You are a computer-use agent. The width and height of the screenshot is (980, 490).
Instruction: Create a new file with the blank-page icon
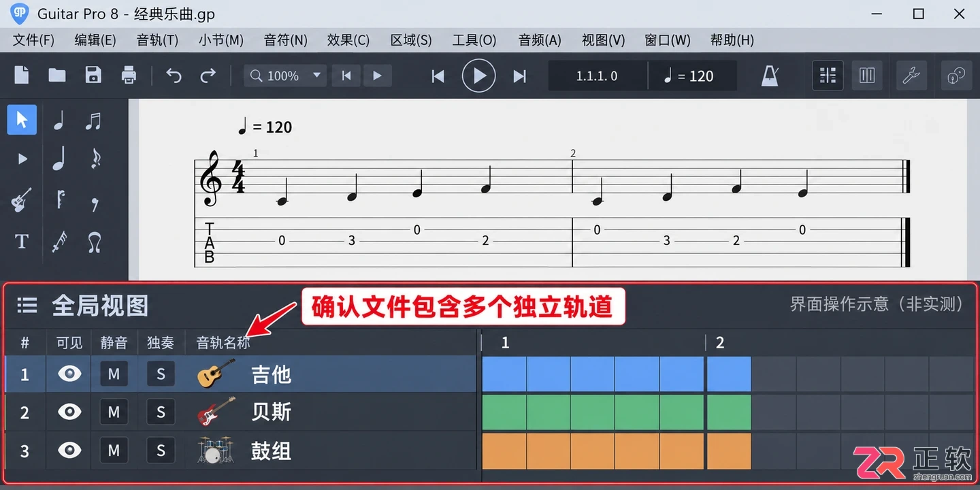click(x=22, y=75)
